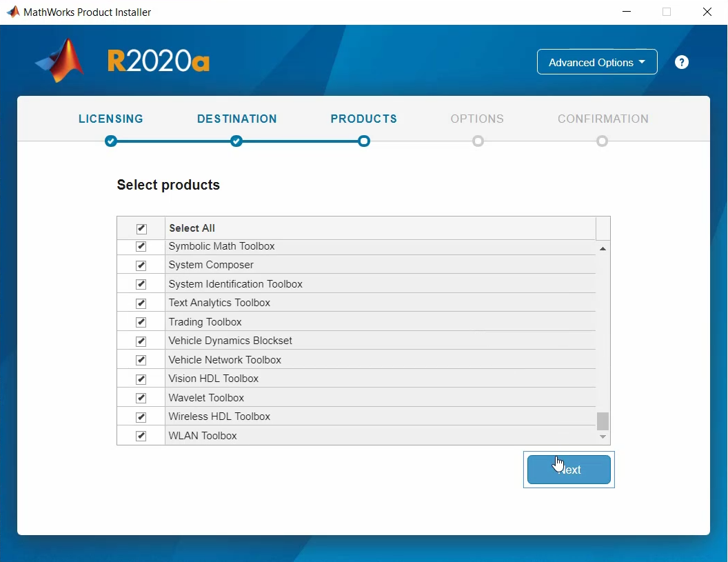Click the Confirmation step circle indicator
Image resolution: width=728 pixels, height=562 pixels.
[x=603, y=141]
